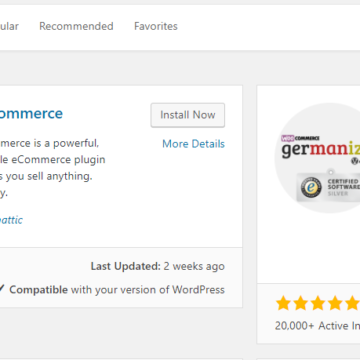Click Install Now for WooCommerce
This screenshot has height=360, width=360.
(x=188, y=115)
